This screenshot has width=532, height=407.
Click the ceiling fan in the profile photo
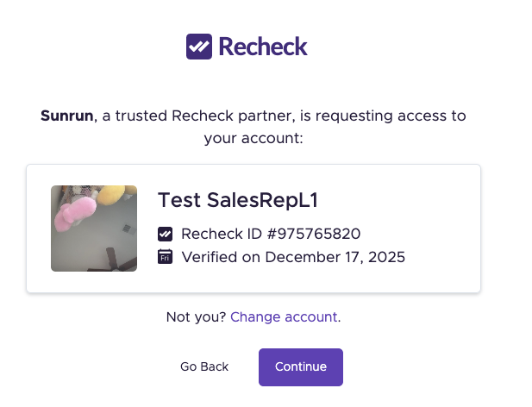click(x=114, y=257)
